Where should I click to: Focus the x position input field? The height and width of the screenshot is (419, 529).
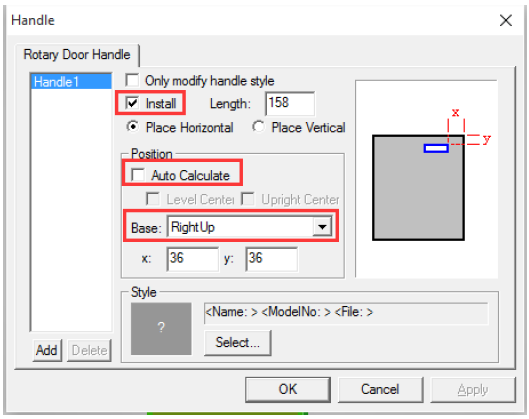pos(193,259)
